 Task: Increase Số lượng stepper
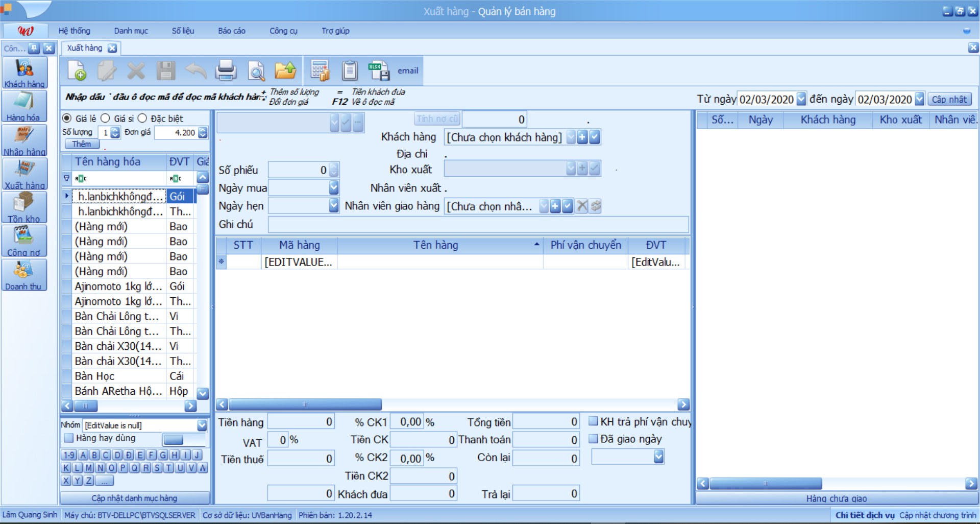pyautogui.click(x=115, y=130)
